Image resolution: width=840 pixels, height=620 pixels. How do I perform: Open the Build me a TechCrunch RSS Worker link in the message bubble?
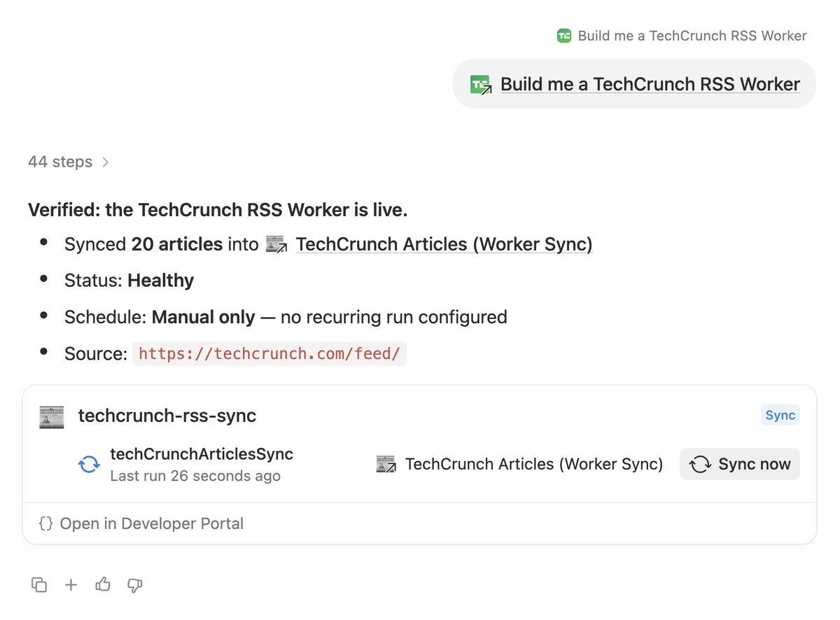[x=650, y=85]
